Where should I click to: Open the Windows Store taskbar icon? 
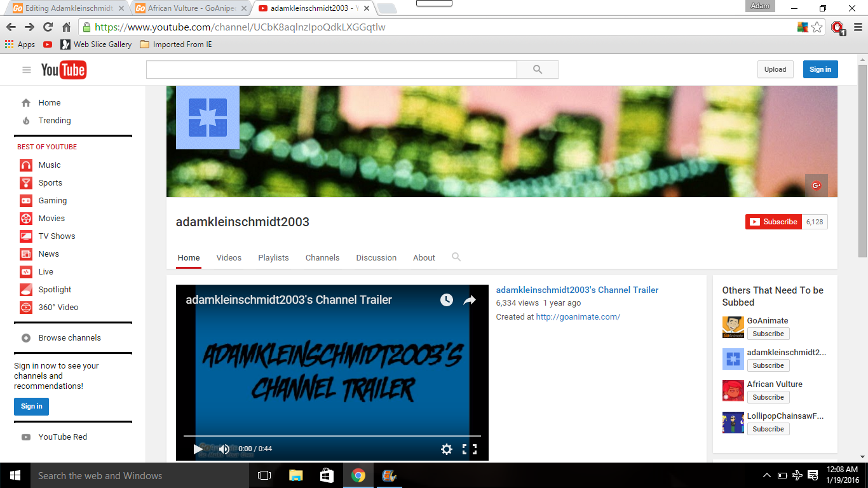[x=327, y=475]
